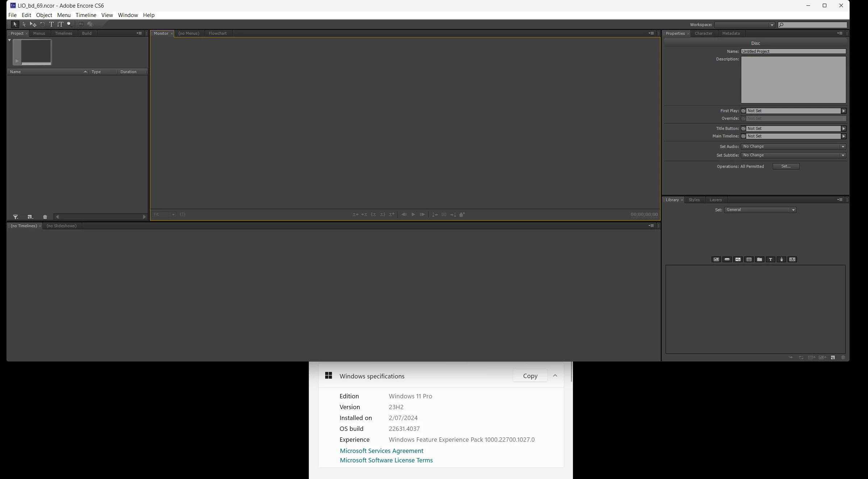Open Microsoft Services Agreement link
The width and height of the screenshot is (868, 479).
[x=381, y=451]
